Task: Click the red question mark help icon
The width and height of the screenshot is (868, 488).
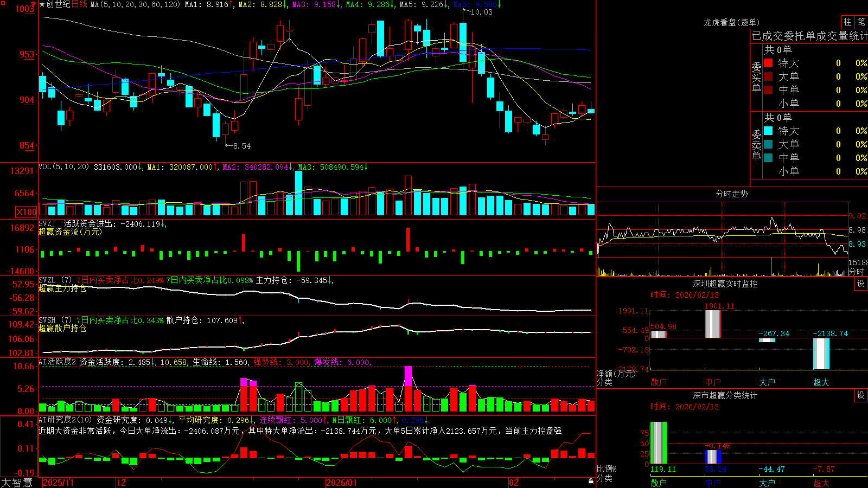Action: (x=34, y=4)
